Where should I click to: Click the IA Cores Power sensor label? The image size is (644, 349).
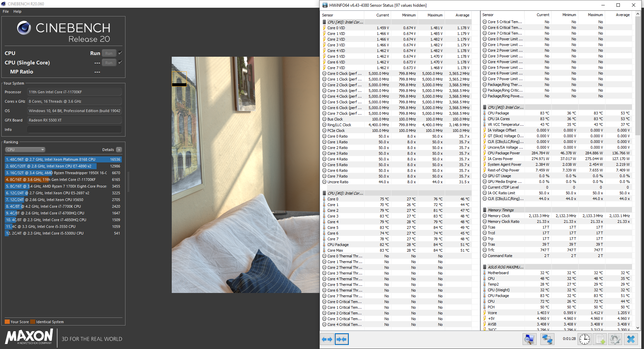[500, 159]
